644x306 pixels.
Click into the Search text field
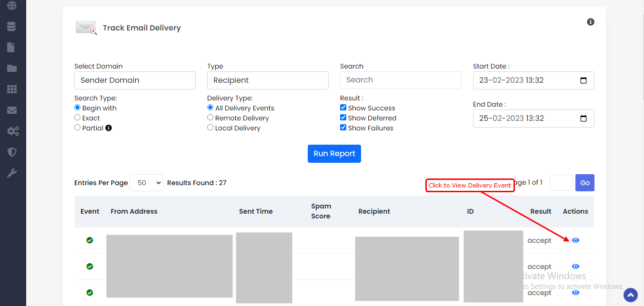401,80
